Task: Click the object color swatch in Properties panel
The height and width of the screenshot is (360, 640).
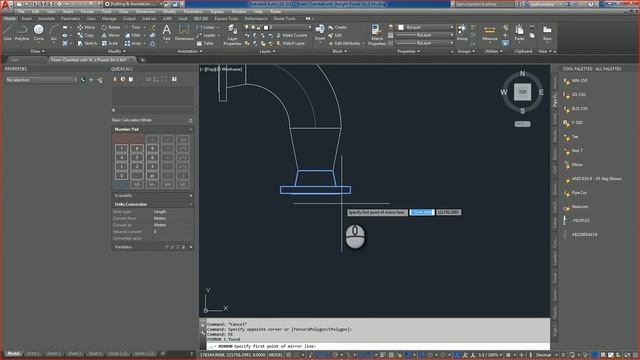Action: tap(400, 27)
